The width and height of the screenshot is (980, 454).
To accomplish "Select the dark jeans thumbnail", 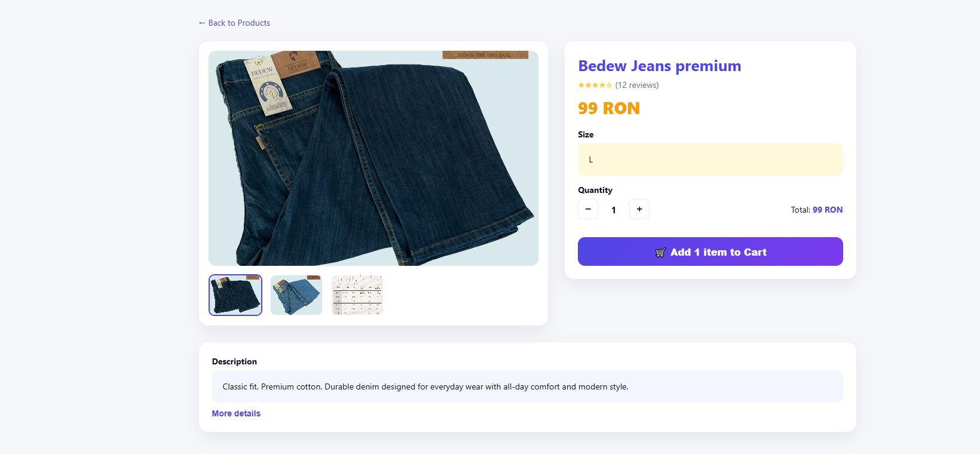I will point(235,295).
